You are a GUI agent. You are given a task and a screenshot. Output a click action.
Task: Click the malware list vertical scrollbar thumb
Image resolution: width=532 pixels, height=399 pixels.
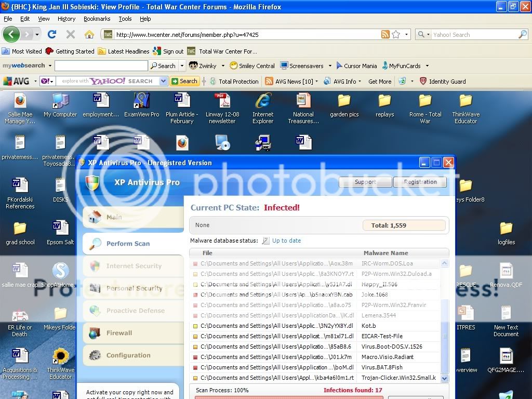(x=444, y=336)
